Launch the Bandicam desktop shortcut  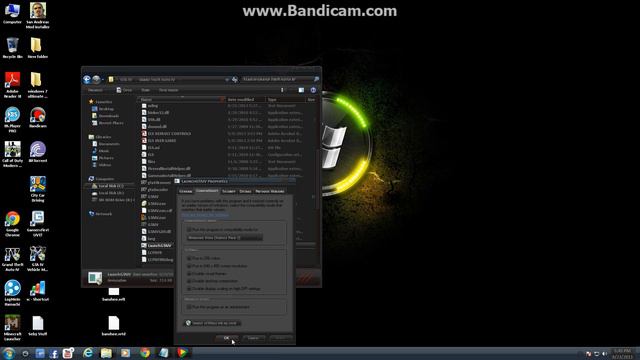pos(37,117)
